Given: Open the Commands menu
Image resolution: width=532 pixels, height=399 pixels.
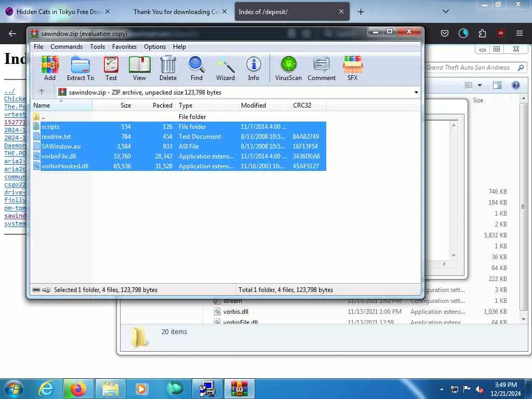Looking at the screenshot, I should [66, 46].
